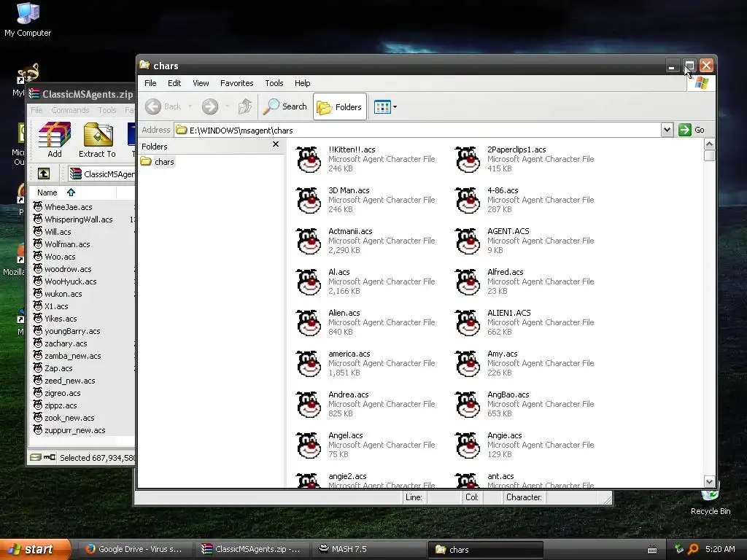747x560 pixels.
Task: Select zigreo.acs in WinRAR list
Action: click(x=63, y=393)
